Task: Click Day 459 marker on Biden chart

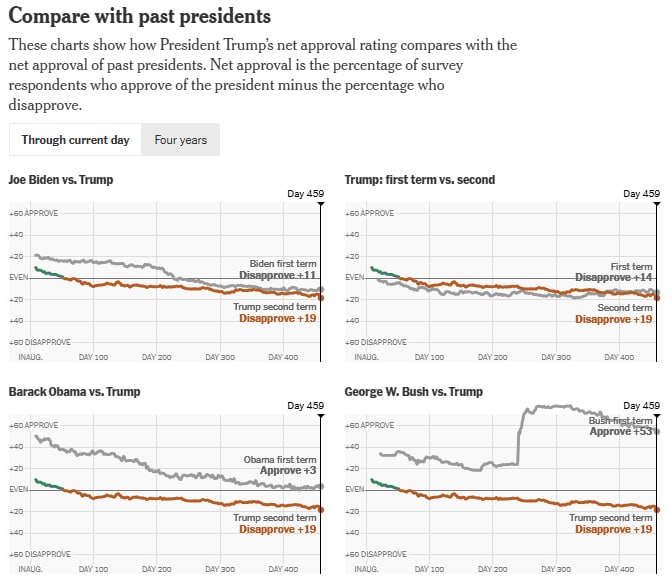Action: coord(305,194)
